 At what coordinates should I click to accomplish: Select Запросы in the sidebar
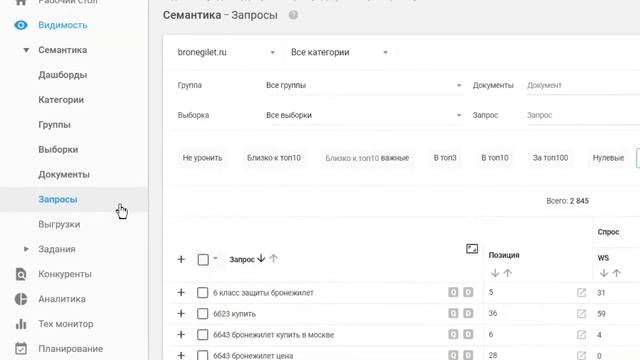58,200
